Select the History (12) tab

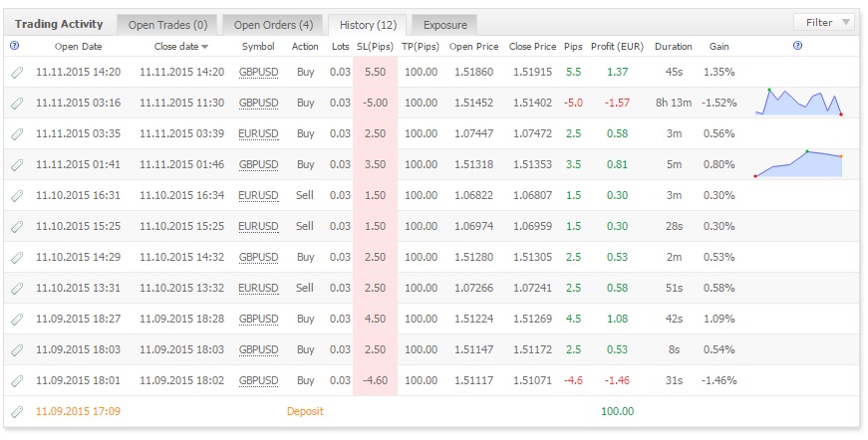click(368, 25)
